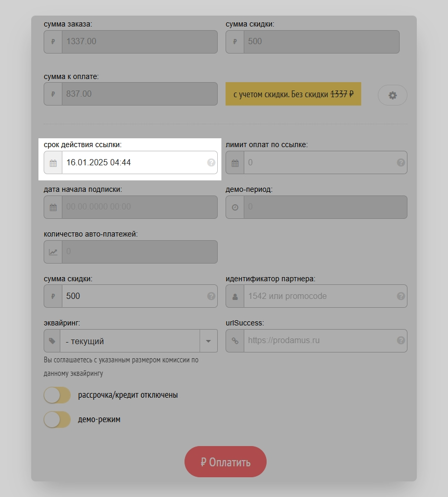Screen dimensions: 448x497
Task: Toggle the рассрочка/кредит switch
Action: pos(57,395)
